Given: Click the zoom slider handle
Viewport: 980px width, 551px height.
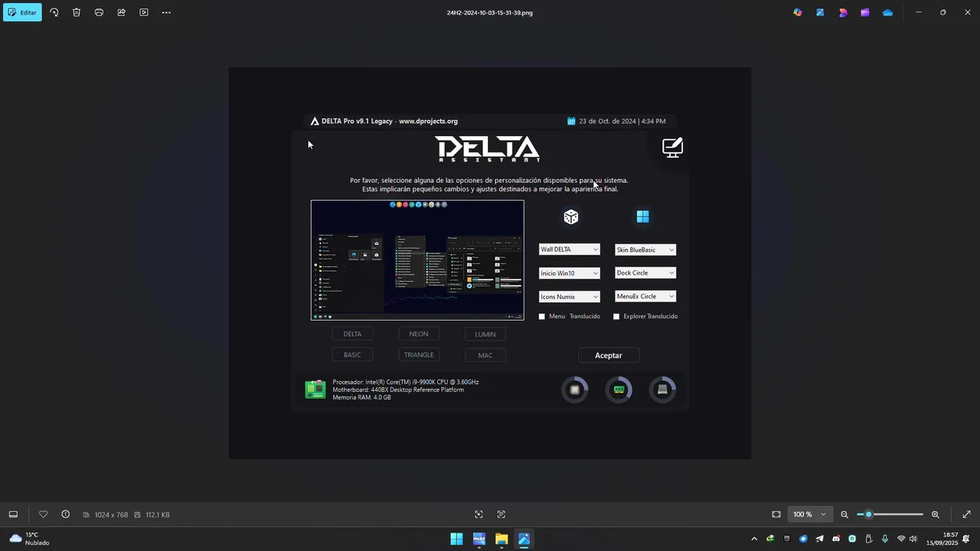Looking at the screenshot, I should coord(868,514).
